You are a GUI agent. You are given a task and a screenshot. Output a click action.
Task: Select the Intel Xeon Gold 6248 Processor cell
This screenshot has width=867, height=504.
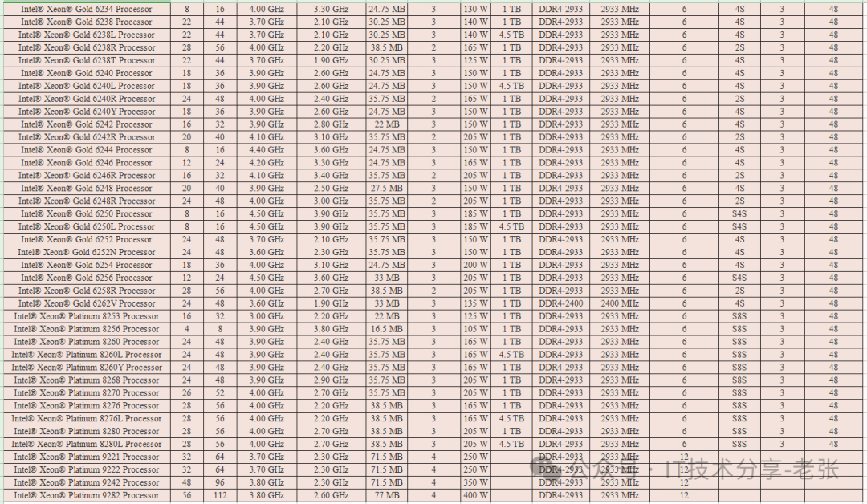(x=86, y=188)
